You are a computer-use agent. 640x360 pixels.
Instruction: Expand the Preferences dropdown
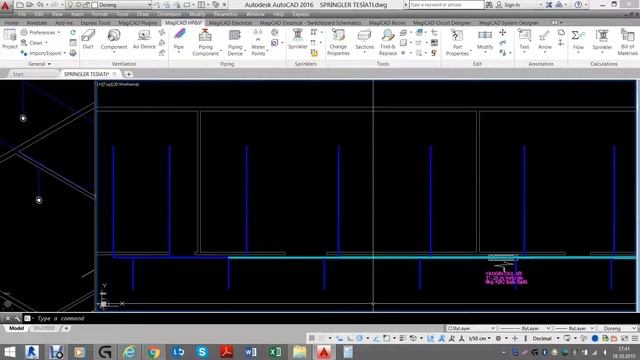(42, 32)
